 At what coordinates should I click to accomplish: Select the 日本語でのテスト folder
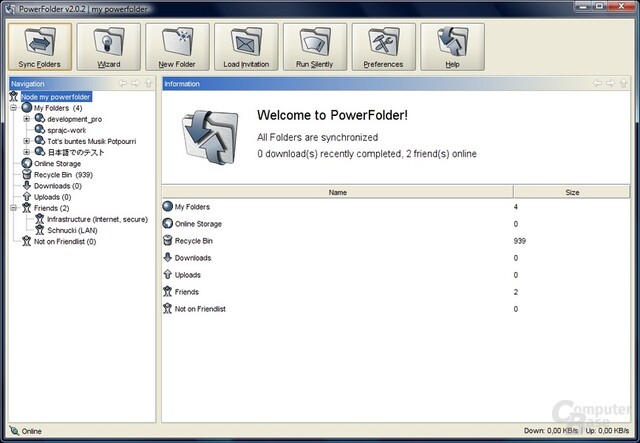click(76, 152)
